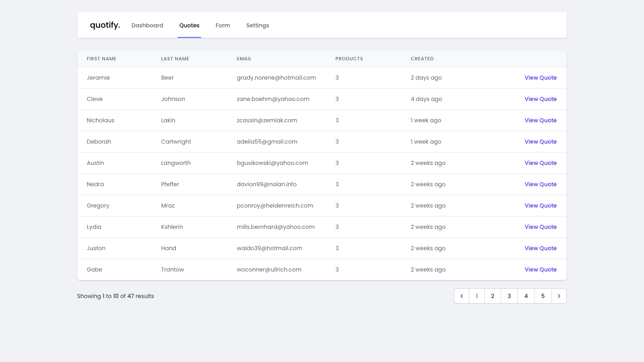View Quote for Jeramie Beer

click(x=541, y=78)
